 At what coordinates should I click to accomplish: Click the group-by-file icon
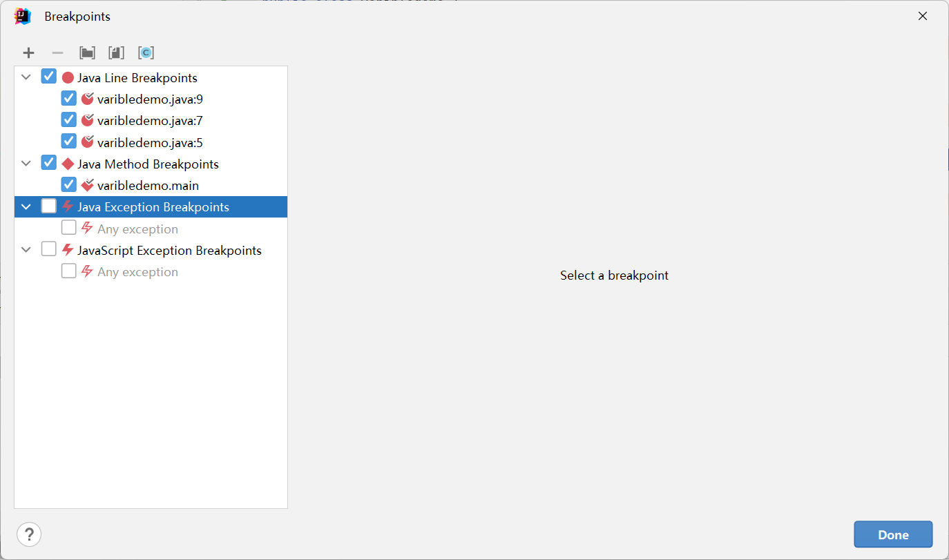(x=115, y=52)
